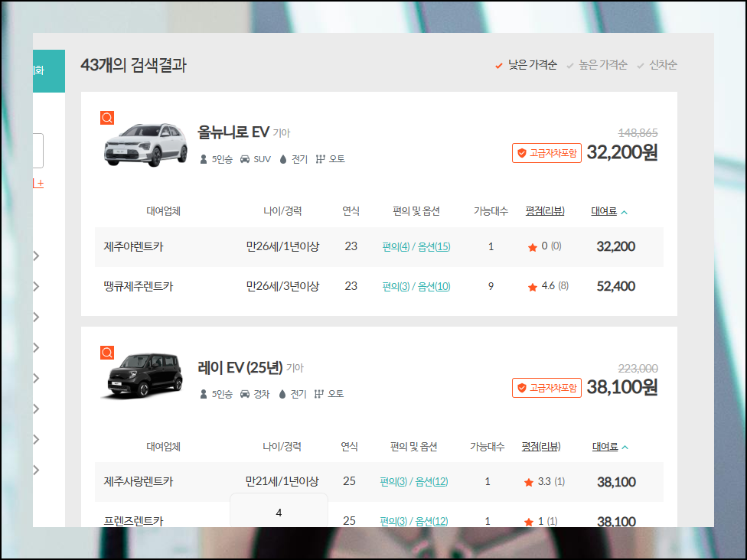Open 옵션(10) link for 땡큐제주렌트카

click(434, 286)
